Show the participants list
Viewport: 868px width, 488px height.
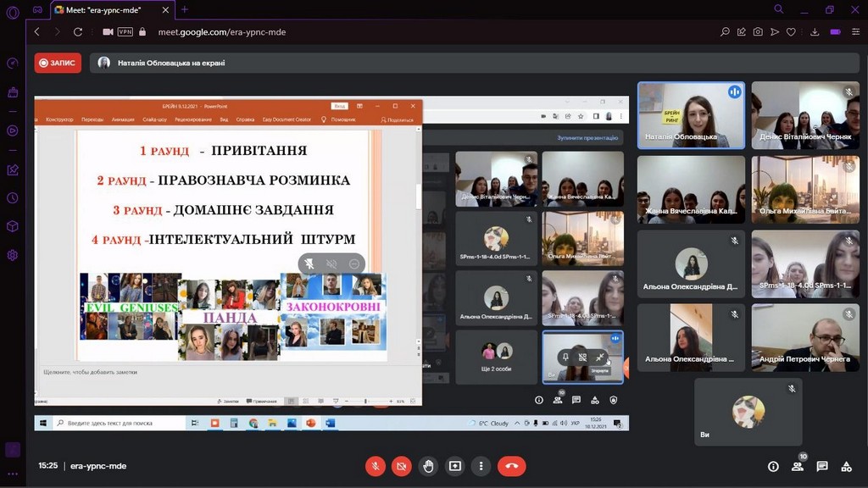click(798, 466)
